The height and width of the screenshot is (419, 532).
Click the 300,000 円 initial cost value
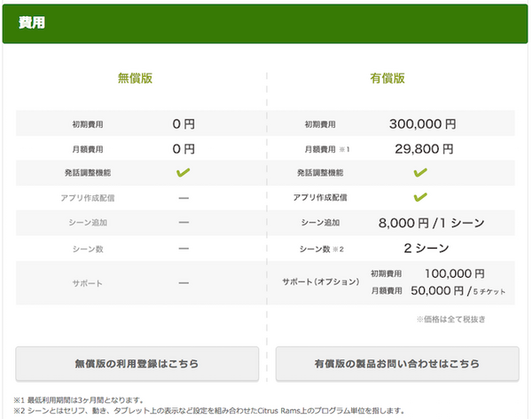[x=421, y=124]
